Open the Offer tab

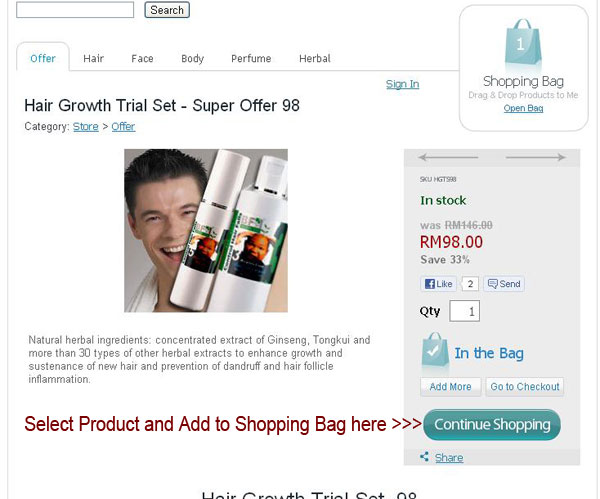pos(43,58)
